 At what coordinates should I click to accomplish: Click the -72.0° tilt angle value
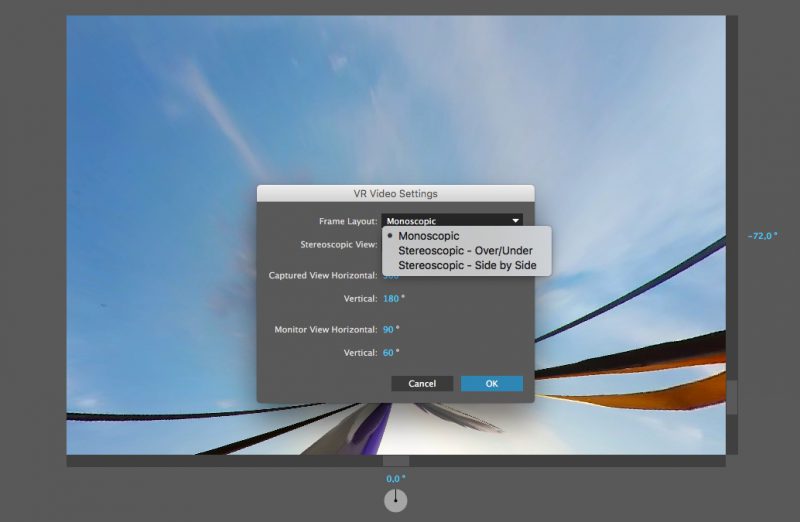point(762,236)
